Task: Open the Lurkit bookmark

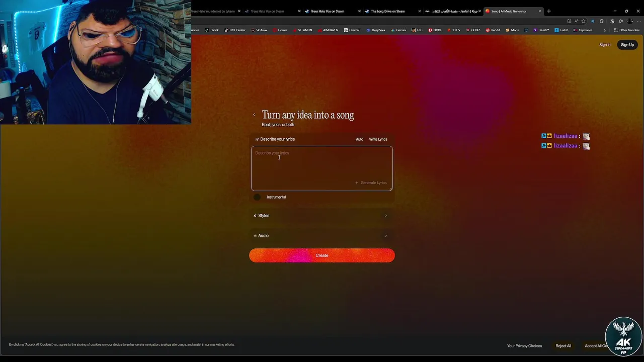Action: [x=561, y=30]
